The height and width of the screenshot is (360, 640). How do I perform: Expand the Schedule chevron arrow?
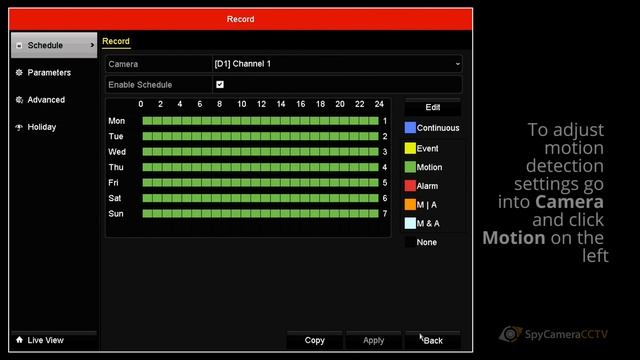pos(92,45)
